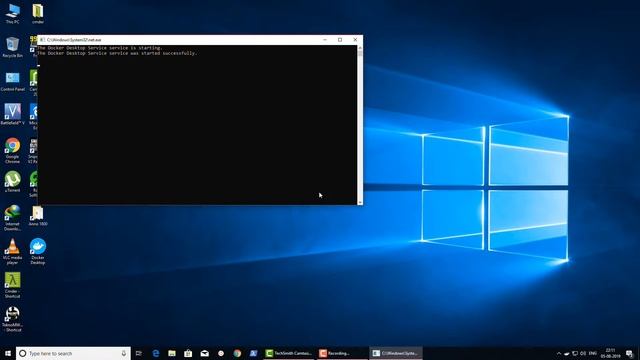Select the Google Chrome desktop shortcut
This screenshot has height=360, width=640.
point(12,150)
